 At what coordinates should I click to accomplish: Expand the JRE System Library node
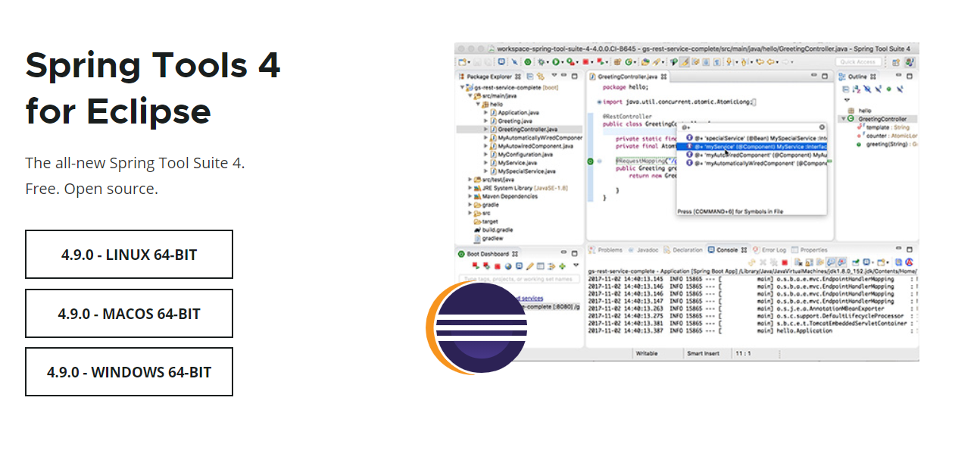coord(470,188)
